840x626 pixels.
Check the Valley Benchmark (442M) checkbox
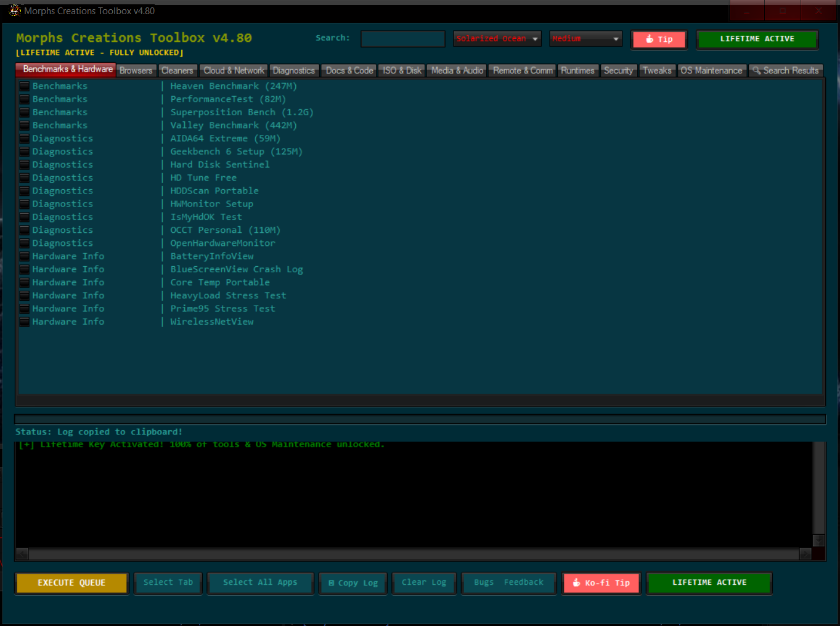point(25,126)
